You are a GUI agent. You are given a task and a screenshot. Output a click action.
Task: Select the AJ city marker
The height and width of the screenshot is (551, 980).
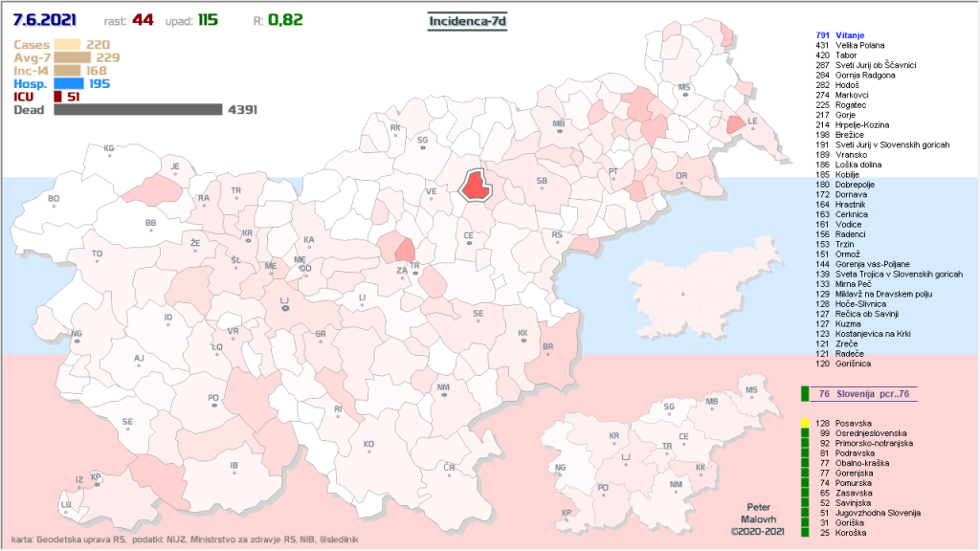[x=139, y=360]
